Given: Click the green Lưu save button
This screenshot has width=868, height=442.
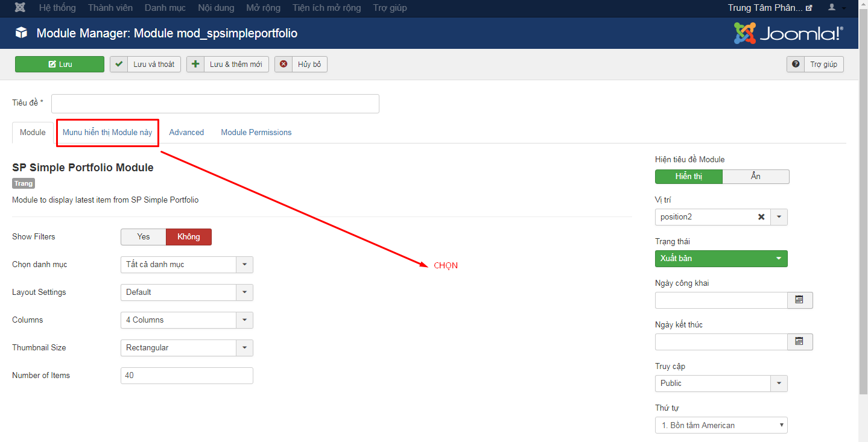Looking at the screenshot, I should (60, 64).
